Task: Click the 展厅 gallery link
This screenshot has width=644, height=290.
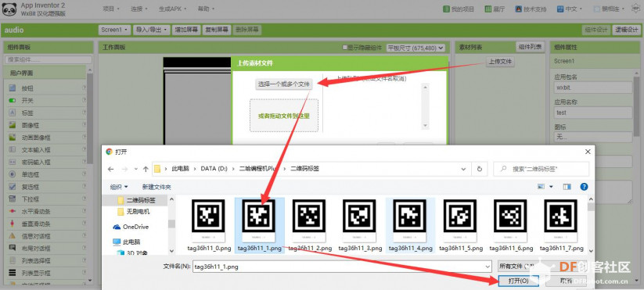Action: point(495,9)
